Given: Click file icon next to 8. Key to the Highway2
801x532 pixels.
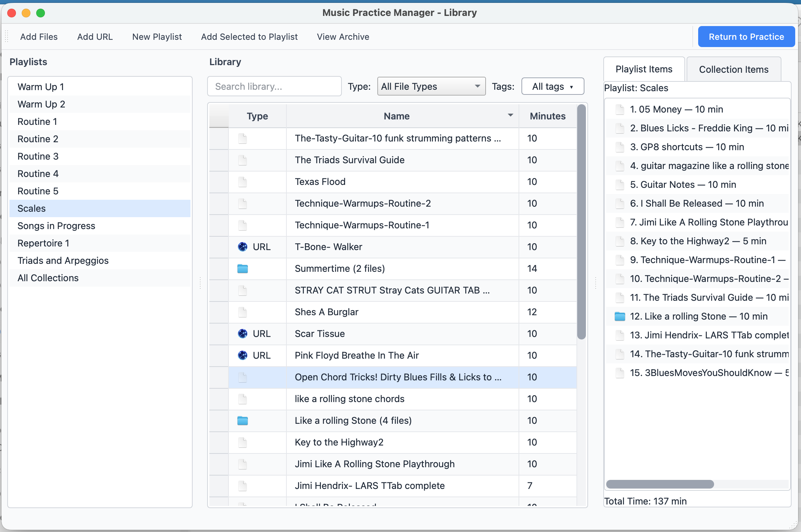Looking at the screenshot, I should 620,241.
